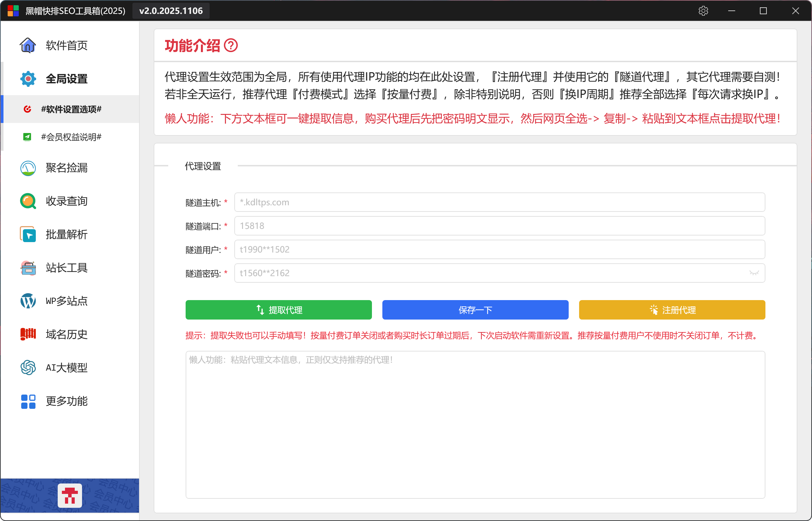Image resolution: width=812 pixels, height=521 pixels.
Task: Open #会员权益说明# submenu item
Action: tap(71, 137)
